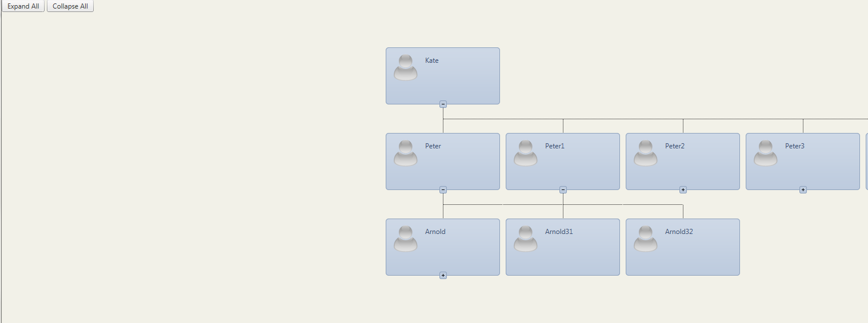
Task: Collapse Peter1's subtree with minus toggle
Action: click(563, 189)
